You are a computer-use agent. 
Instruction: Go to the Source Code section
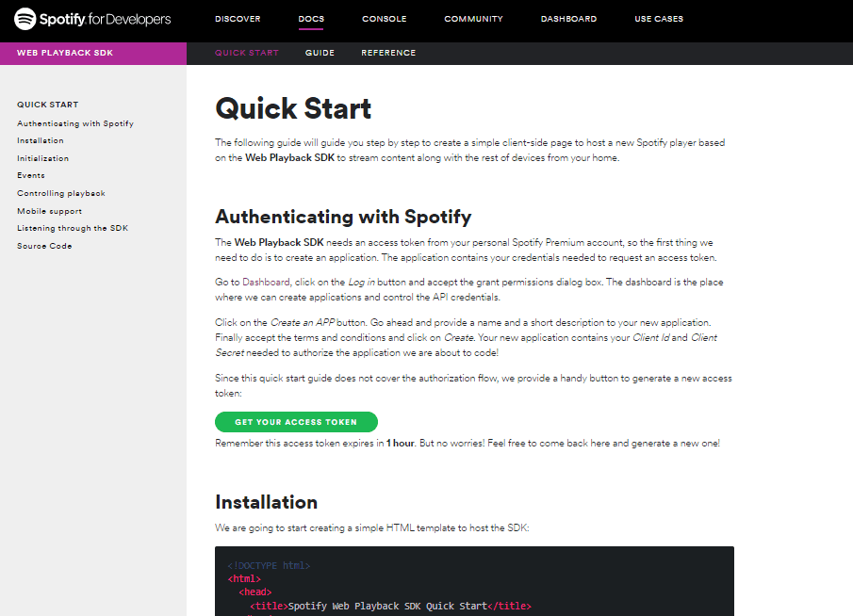[44, 245]
